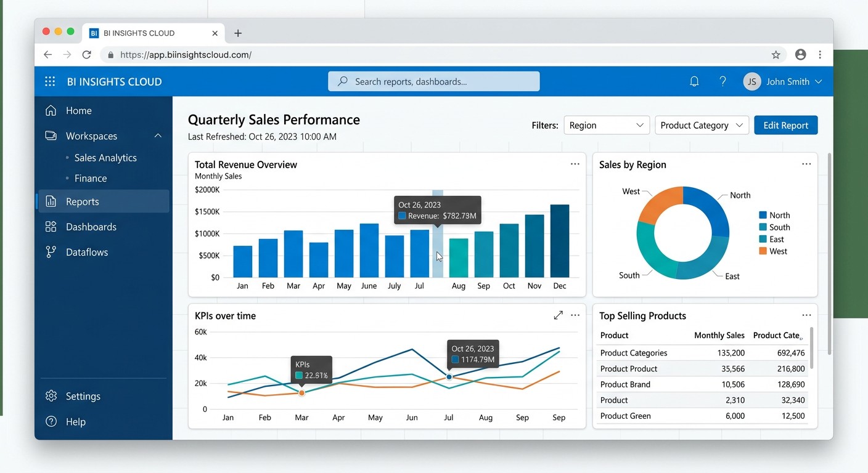Sort by Monthly Sales column header
868x473 pixels.
tap(719, 335)
